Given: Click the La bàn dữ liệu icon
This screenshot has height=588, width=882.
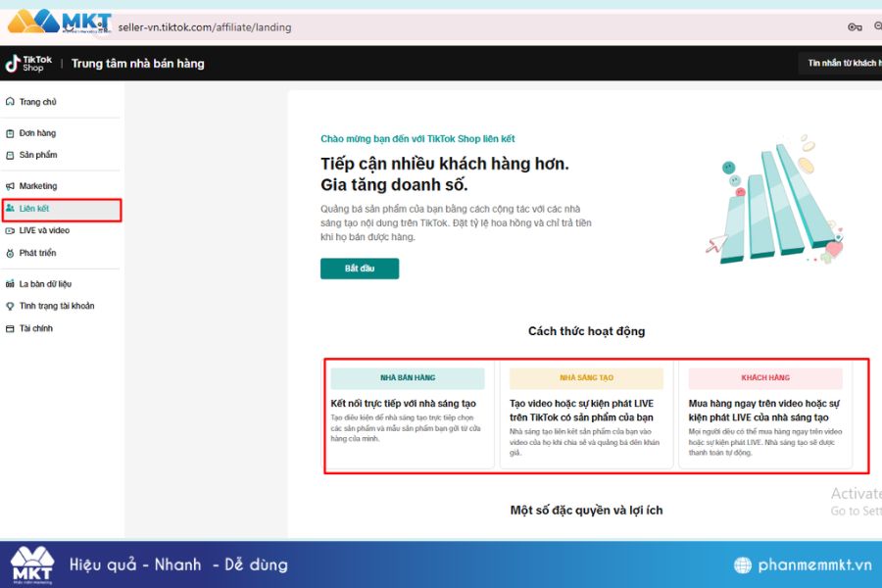Looking at the screenshot, I should [10, 284].
